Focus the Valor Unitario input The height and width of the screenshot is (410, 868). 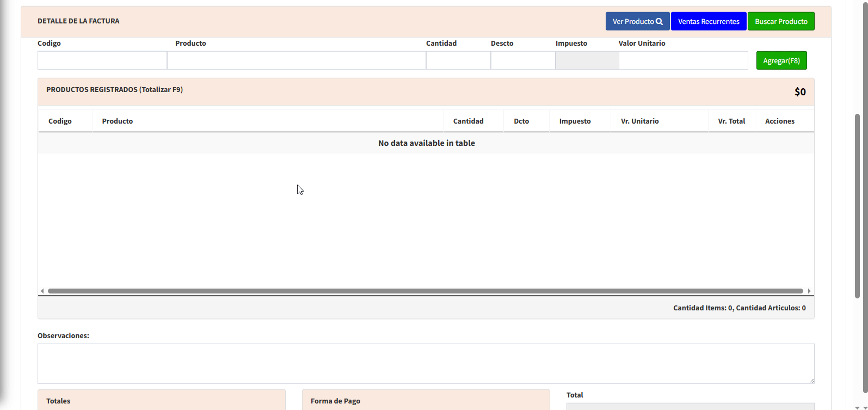683,60
